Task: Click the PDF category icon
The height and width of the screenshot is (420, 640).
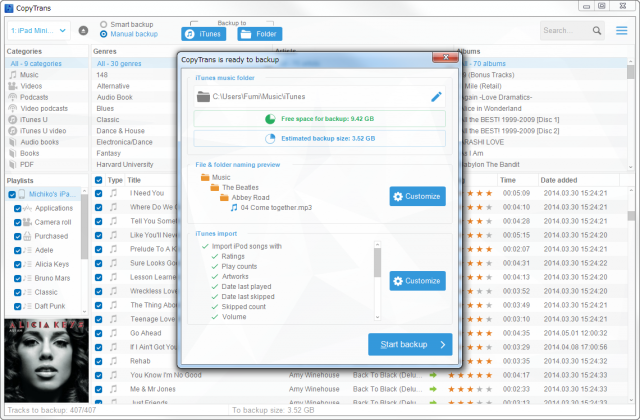Action: (x=13, y=164)
